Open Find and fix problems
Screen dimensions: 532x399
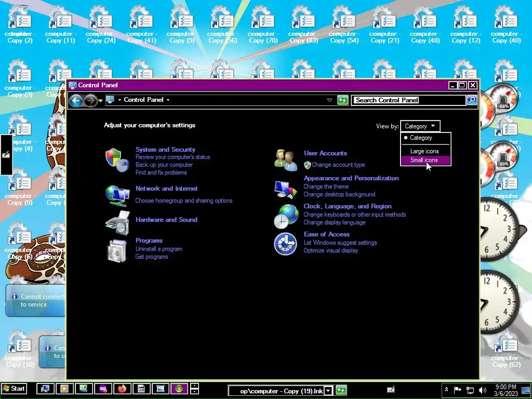(x=161, y=172)
